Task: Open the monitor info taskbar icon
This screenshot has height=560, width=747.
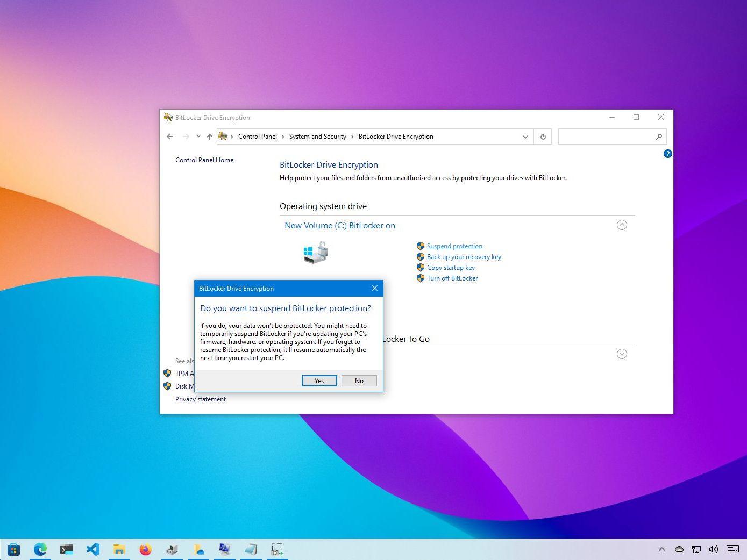Action: click(x=224, y=549)
